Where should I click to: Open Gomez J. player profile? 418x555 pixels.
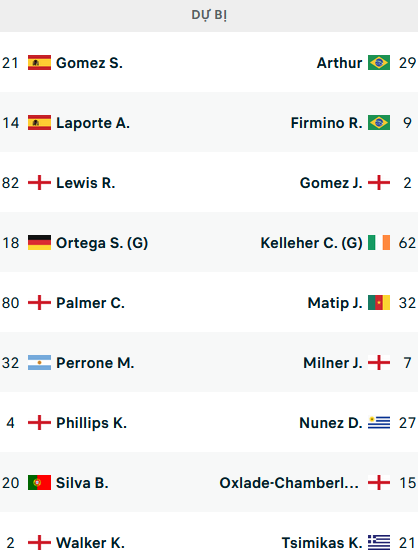pyautogui.click(x=331, y=183)
